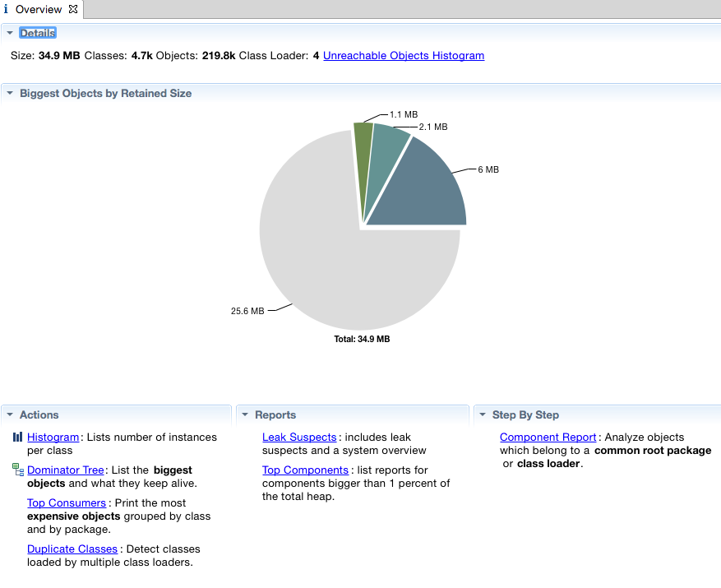Viewport: 721px width, 588px height.
Task: Click the Dominator Tree icon
Action: (x=18, y=470)
